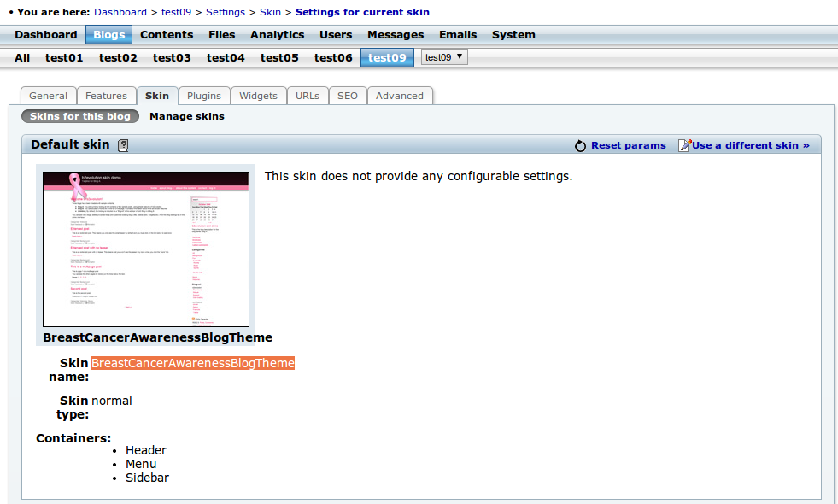Click the Settings breadcrumb link

[x=226, y=12]
